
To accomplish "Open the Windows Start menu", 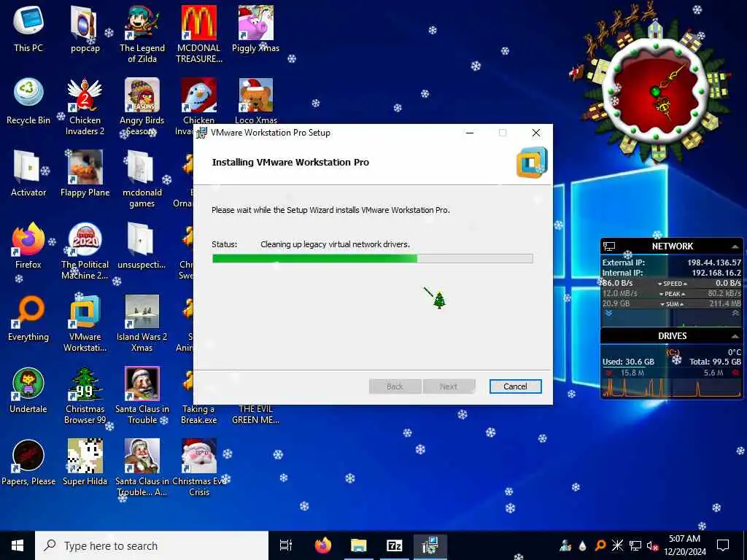I will click(18, 545).
